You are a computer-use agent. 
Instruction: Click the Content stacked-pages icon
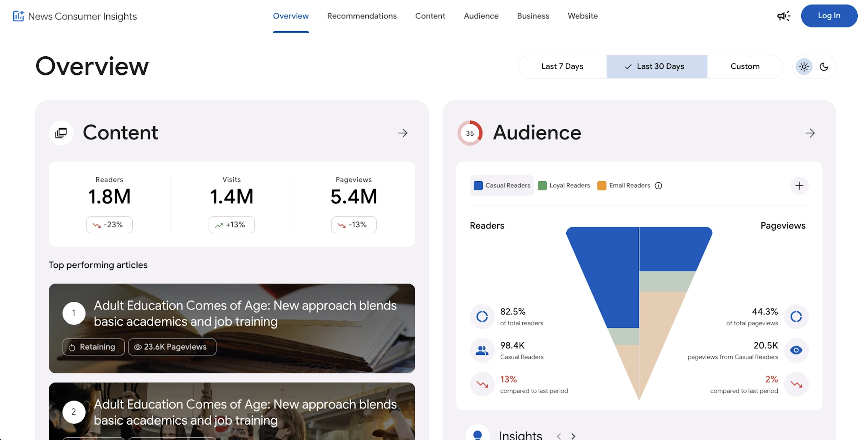61,133
